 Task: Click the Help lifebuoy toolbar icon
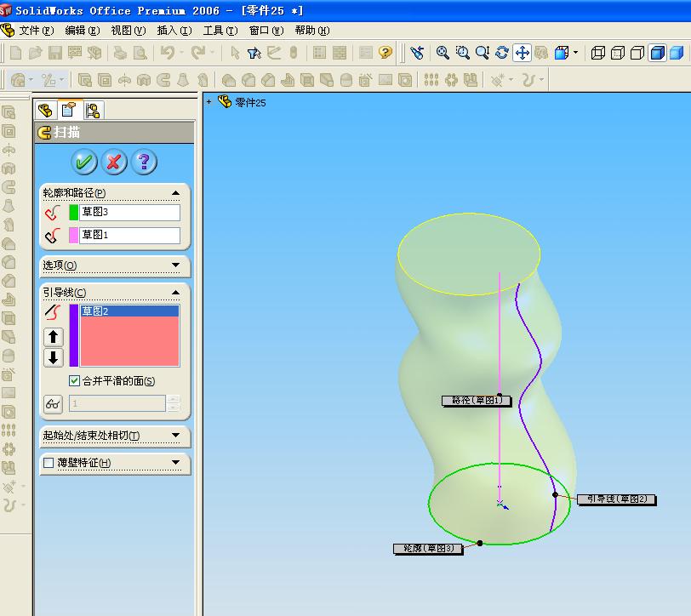(385, 53)
